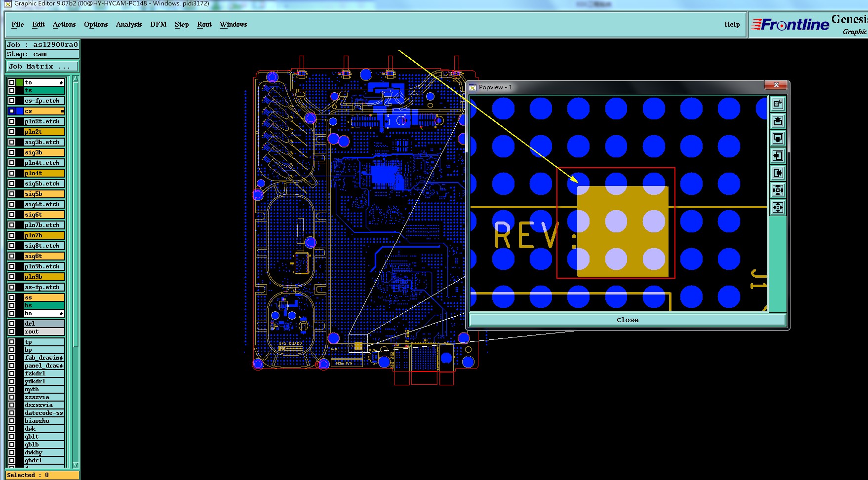Image resolution: width=868 pixels, height=480 pixels.
Task: Select the sig6t layer row
Action: tap(44, 215)
